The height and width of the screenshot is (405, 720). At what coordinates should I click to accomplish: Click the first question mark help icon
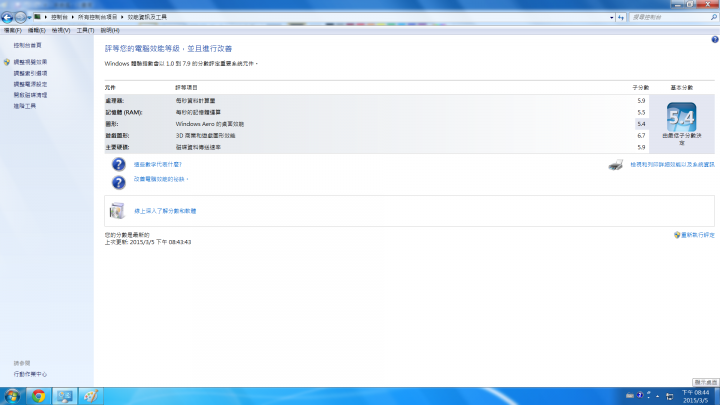pos(118,164)
